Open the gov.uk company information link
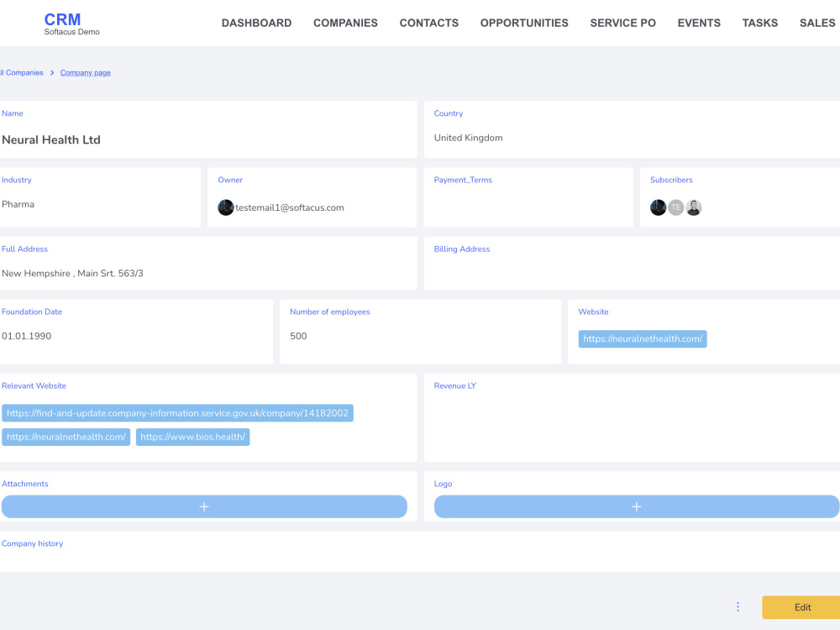This screenshot has height=630, width=840. pos(177,413)
